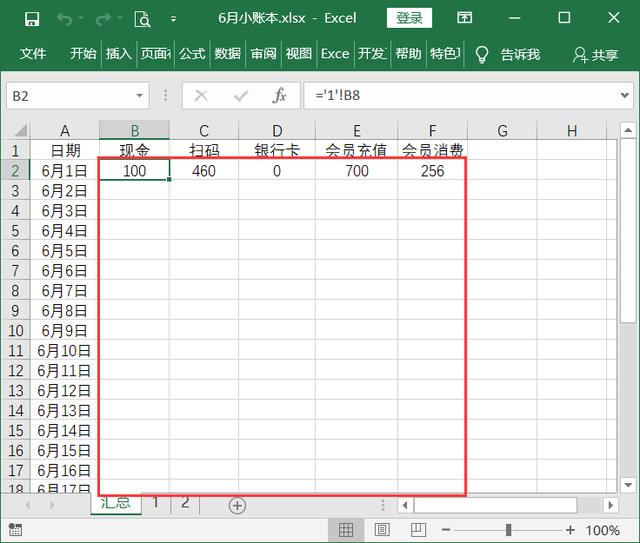The image size is (640, 543).
Task: Click the Tell Me lightbulb icon
Action: coord(482,54)
